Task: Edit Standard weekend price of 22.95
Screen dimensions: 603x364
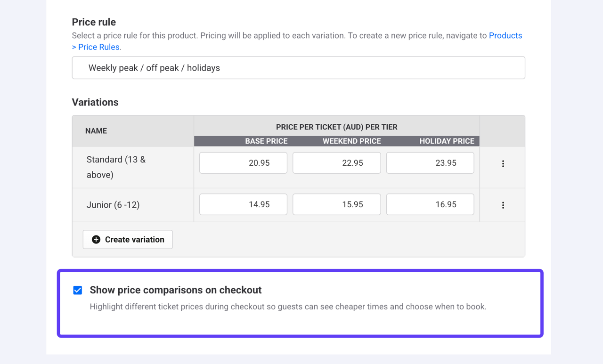Action: pyautogui.click(x=336, y=162)
